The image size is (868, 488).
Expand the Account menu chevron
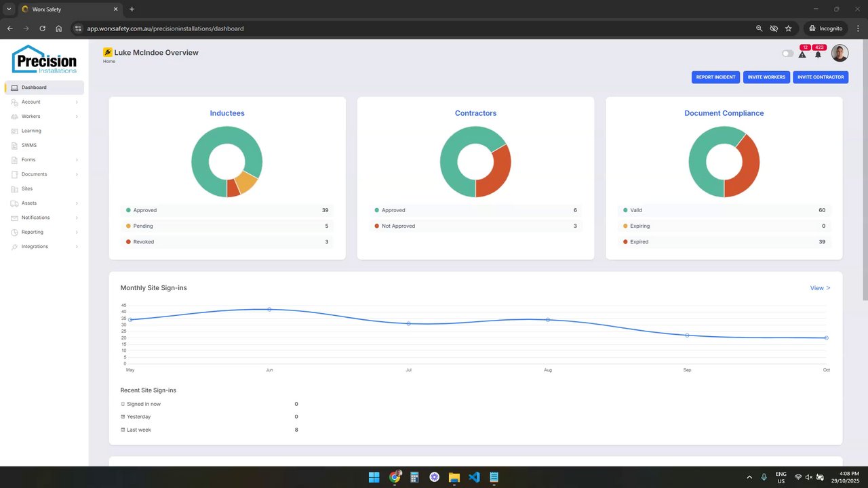77,102
